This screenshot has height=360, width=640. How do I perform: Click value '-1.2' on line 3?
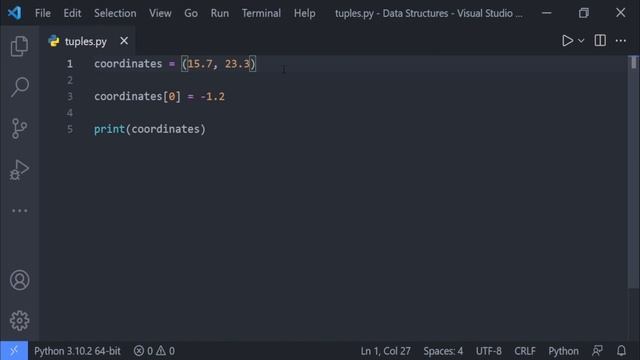coord(213,97)
